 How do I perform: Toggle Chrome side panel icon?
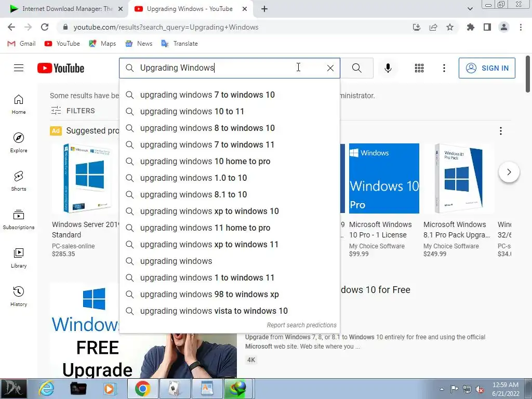(487, 27)
